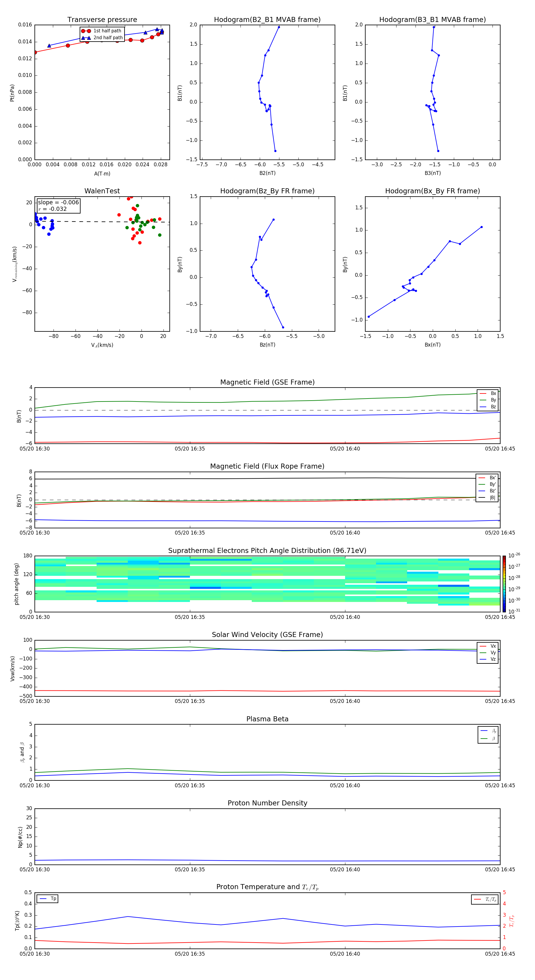Click the 'Np(#/cc)' axis label

pos(20,837)
